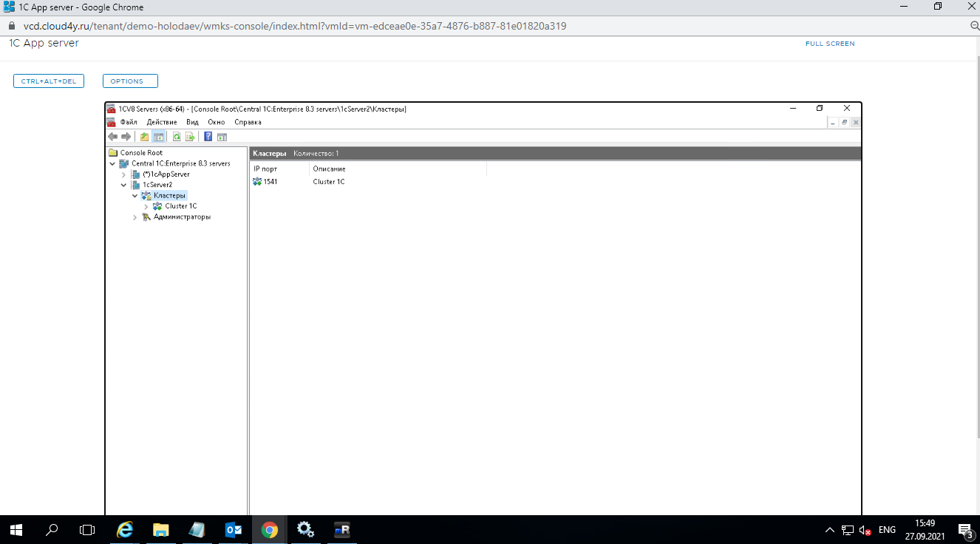The image size is (980, 544).
Task: Click the Администраторы node icon
Action: (146, 217)
